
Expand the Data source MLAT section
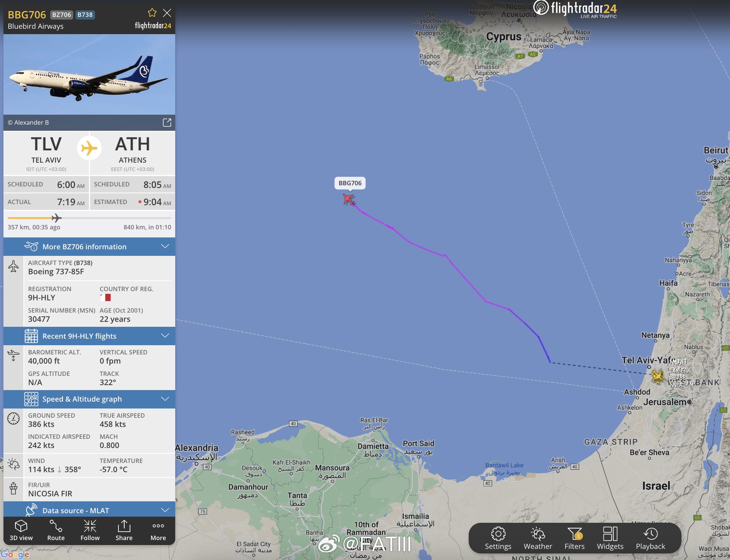coord(89,510)
